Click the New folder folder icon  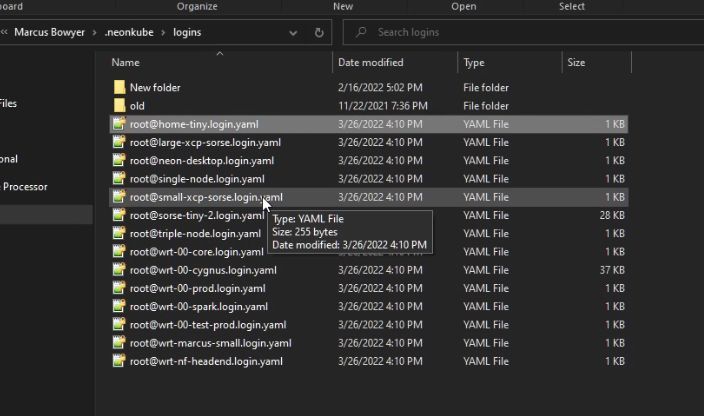[119, 87]
